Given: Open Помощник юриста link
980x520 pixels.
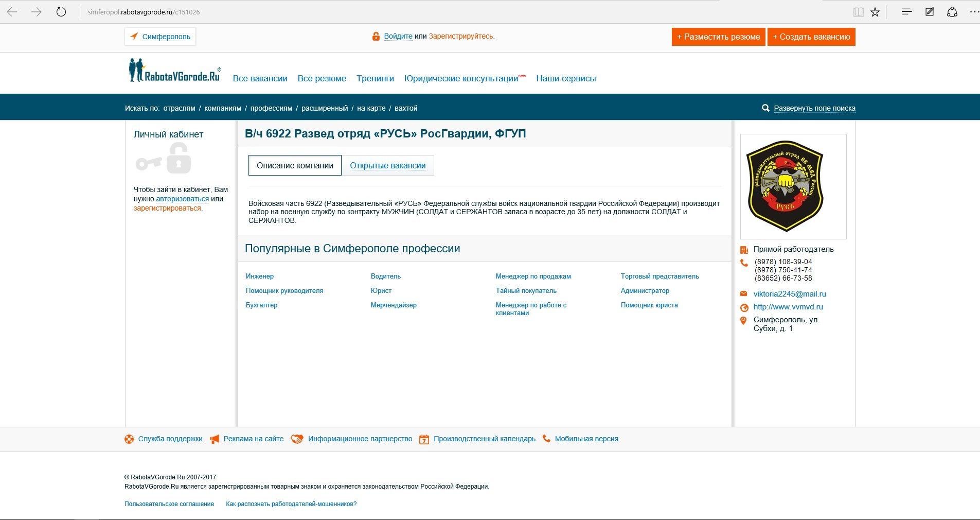Looking at the screenshot, I should 649,305.
